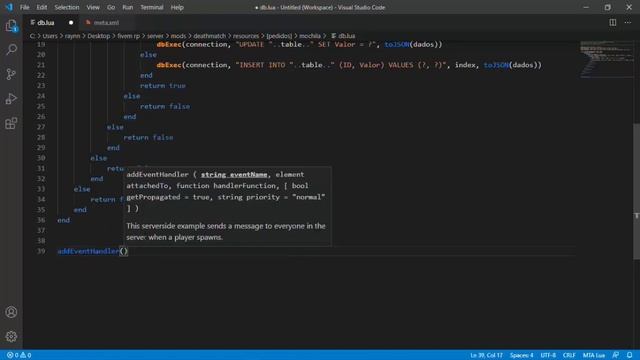This screenshot has height=360, width=640.
Task: Open the View menu
Action: tap(93, 7)
